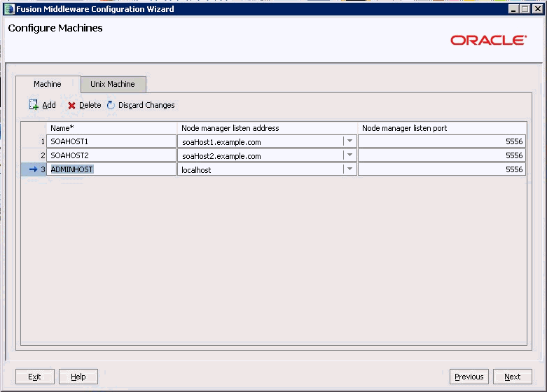Click the Name* column header
547x392 pixels.
111,128
